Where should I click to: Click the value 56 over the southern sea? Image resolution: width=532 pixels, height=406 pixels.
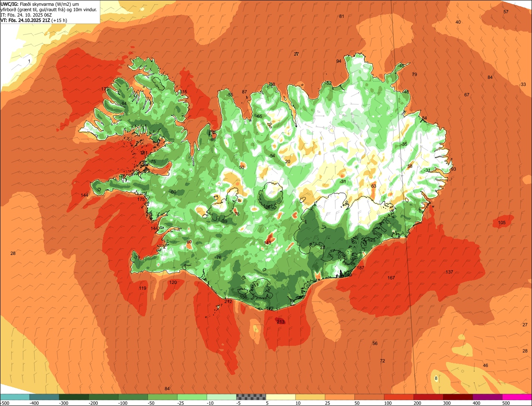(x=375, y=343)
